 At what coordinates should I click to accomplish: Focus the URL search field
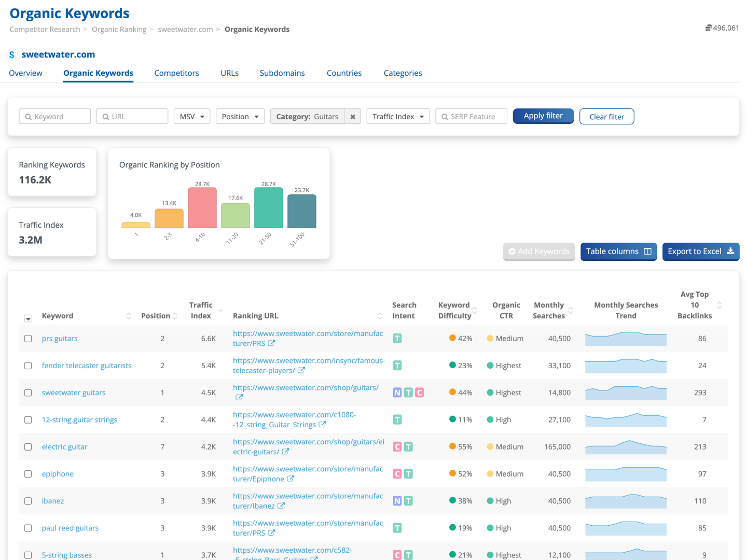[132, 117]
